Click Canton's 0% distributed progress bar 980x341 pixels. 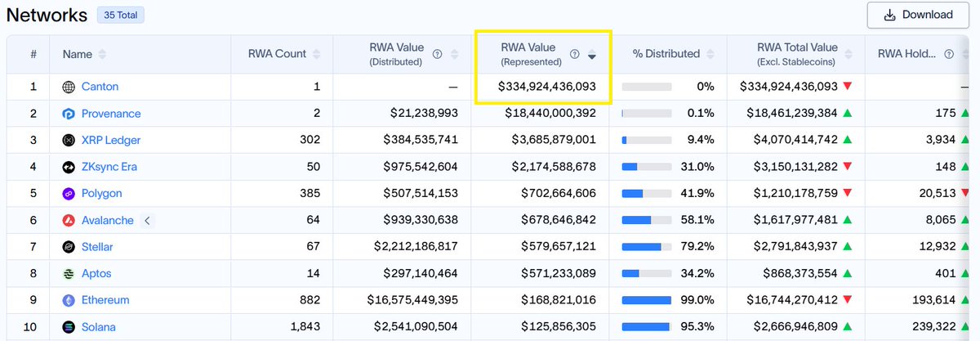coord(647,87)
